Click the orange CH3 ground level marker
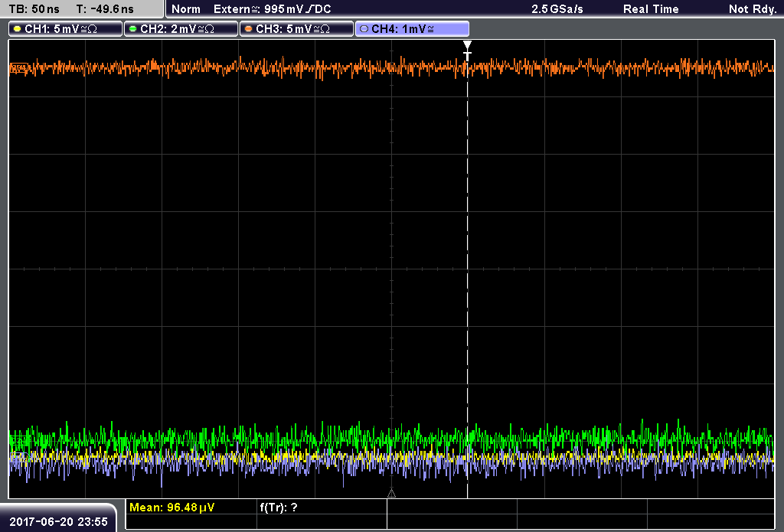784x532 pixels. point(18,68)
